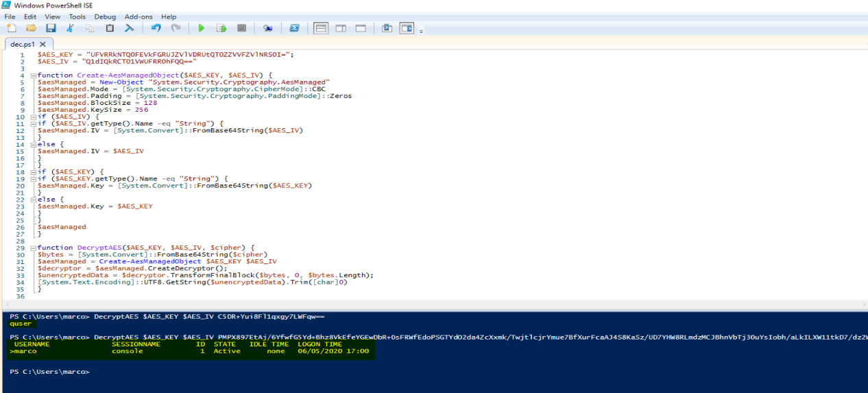Click the Run Selection icon
Image resolution: width=868 pixels, height=393 pixels.
221,28
